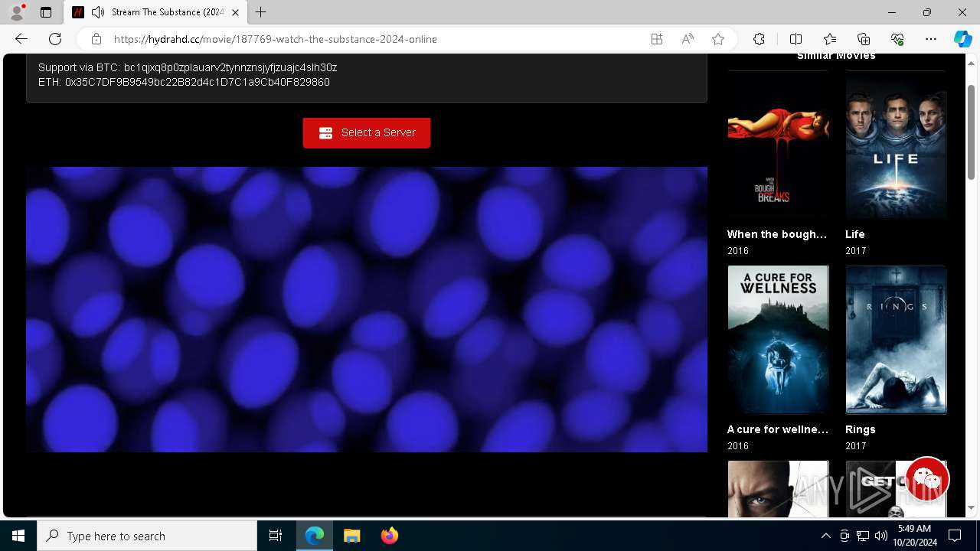The width and height of the screenshot is (980, 551).
Task: Mute tab using the speaker icon
Action: (x=98, y=12)
